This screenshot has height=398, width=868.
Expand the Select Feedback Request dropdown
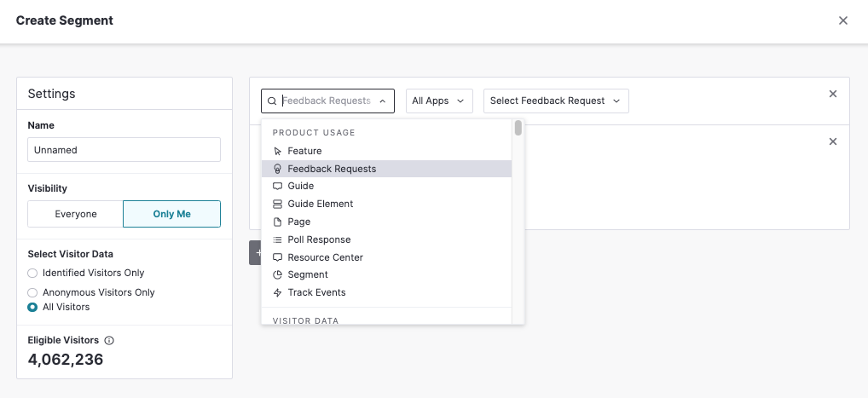click(556, 101)
